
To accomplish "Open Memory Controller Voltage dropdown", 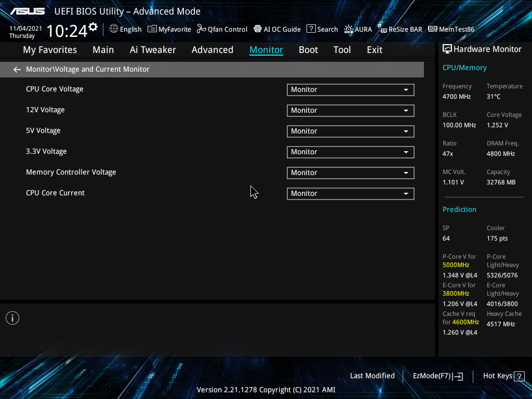I will [351, 172].
